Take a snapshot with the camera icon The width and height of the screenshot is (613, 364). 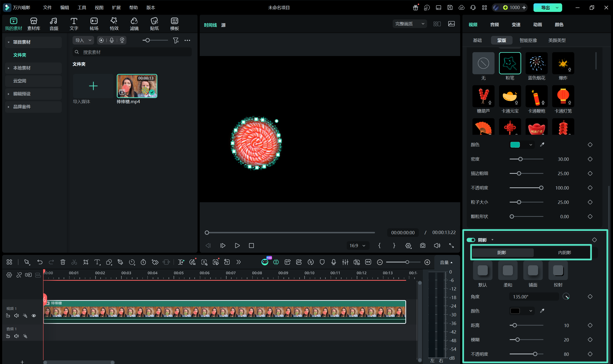coord(423,246)
